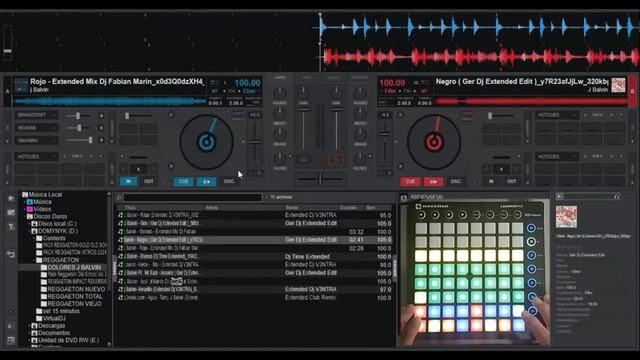Click the Rojo track cover art on left deck
Screen dimensions: 640x360
coord(21,85)
